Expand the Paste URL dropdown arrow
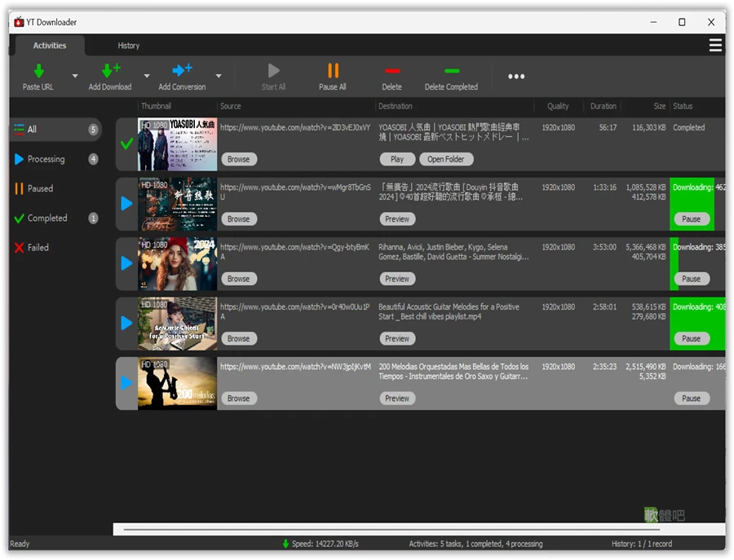This screenshot has width=734, height=560. pyautogui.click(x=75, y=76)
